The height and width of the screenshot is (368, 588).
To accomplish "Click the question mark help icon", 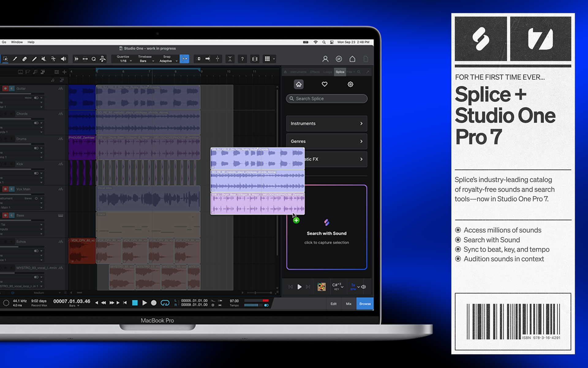I will [x=242, y=59].
